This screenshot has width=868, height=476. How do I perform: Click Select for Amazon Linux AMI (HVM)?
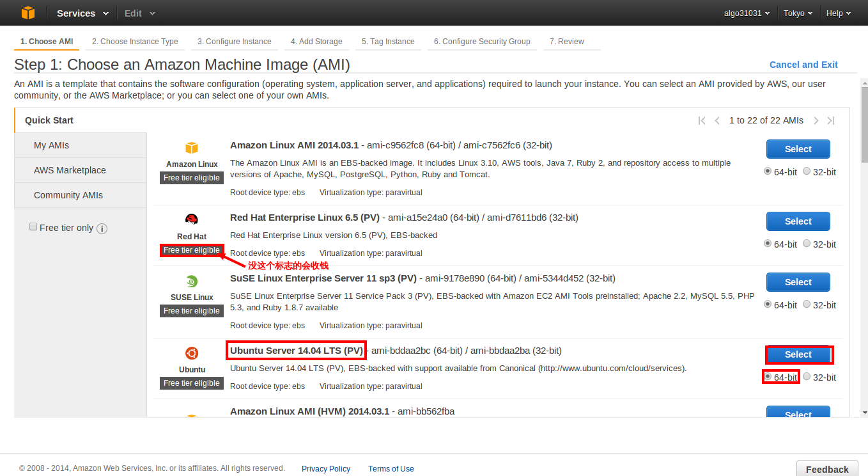(x=798, y=412)
